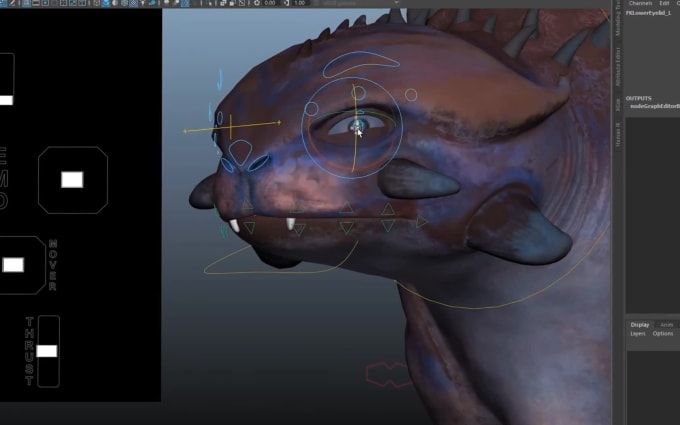Switch to the Anim layer tab
The height and width of the screenshot is (425, 680).
(x=667, y=325)
